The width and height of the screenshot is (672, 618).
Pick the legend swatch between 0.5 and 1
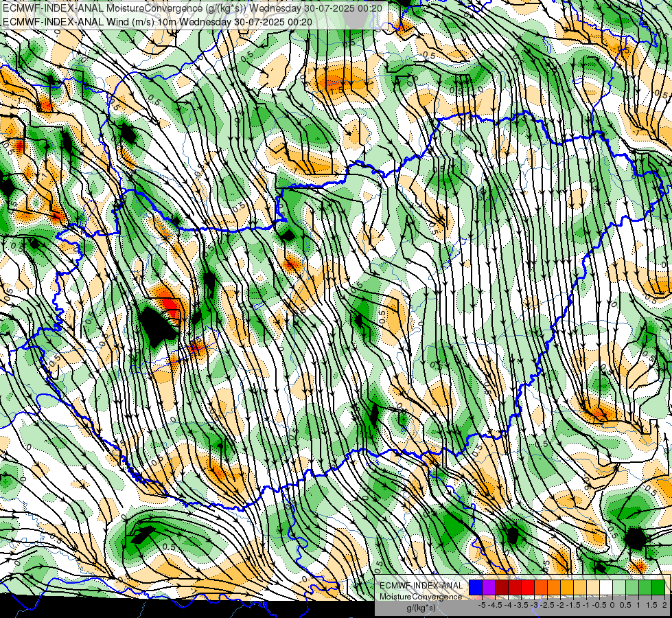pyautogui.click(x=632, y=587)
